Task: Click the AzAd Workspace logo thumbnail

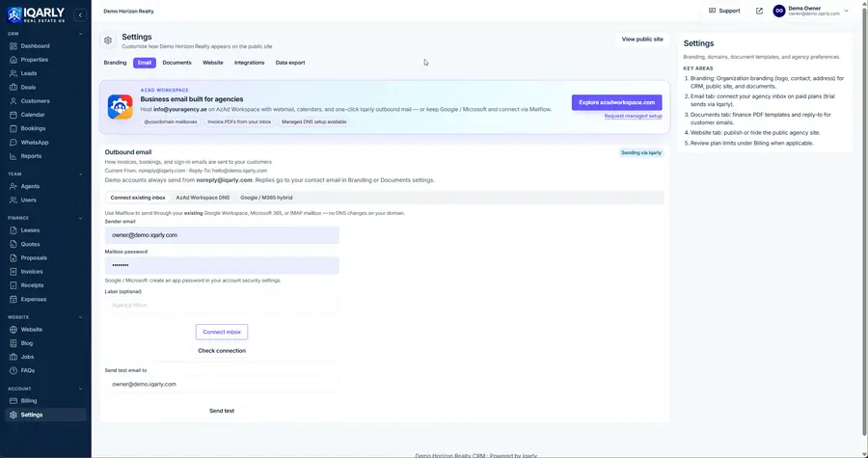Action: (121, 107)
